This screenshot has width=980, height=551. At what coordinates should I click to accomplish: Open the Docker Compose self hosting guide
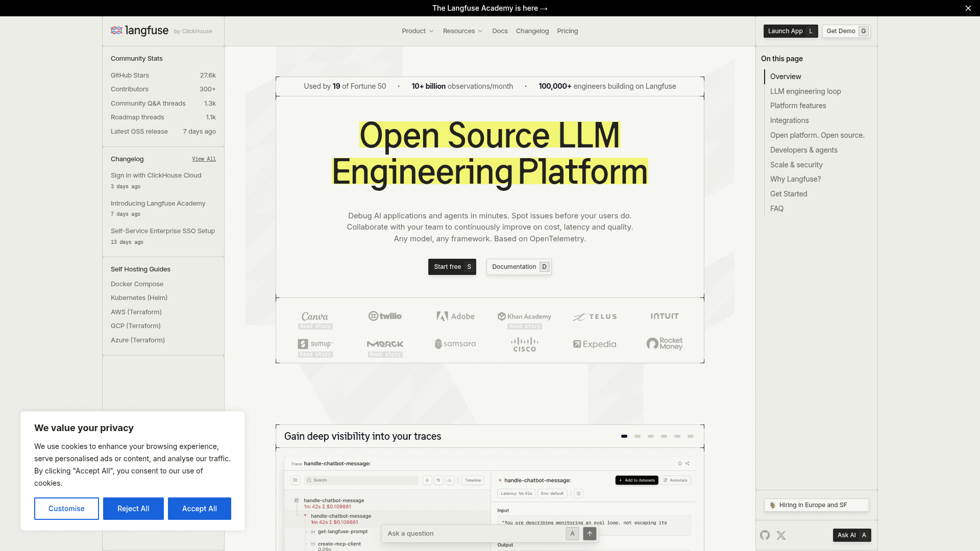pyautogui.click(x=137, y=284)
